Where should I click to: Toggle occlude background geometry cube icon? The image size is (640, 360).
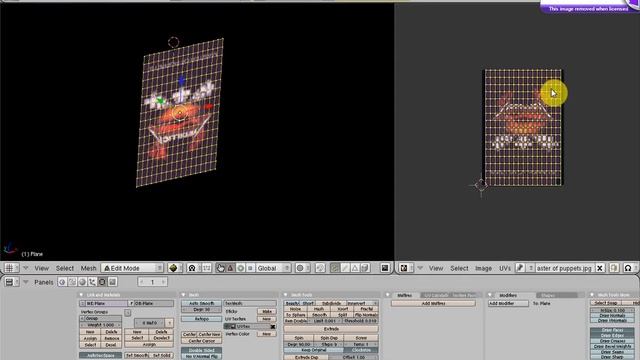tap(364, 268)
